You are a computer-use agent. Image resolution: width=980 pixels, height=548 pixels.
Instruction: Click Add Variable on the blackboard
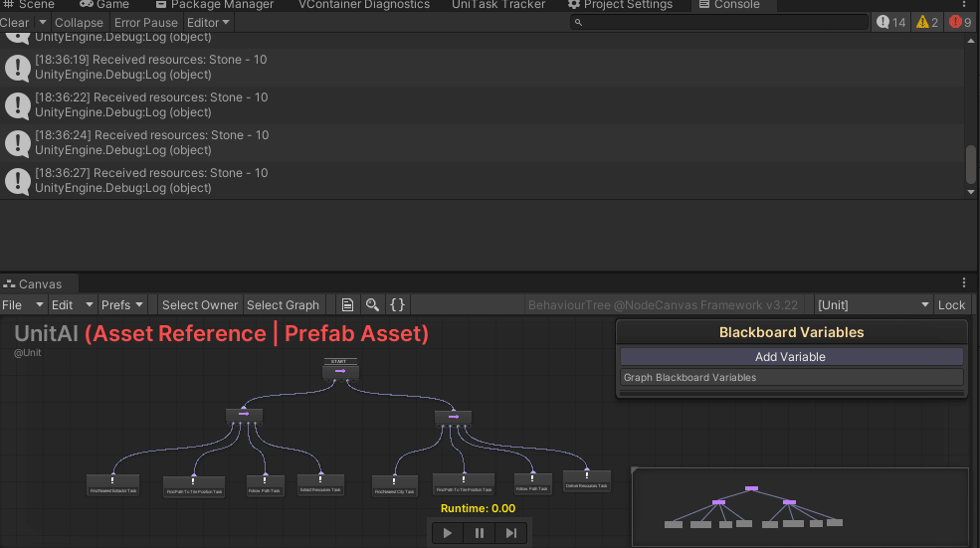point(791,357)
